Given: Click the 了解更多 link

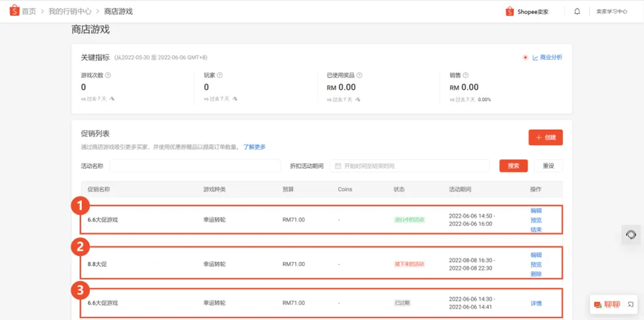Looking at the screenshot, I should coord(255,147).
